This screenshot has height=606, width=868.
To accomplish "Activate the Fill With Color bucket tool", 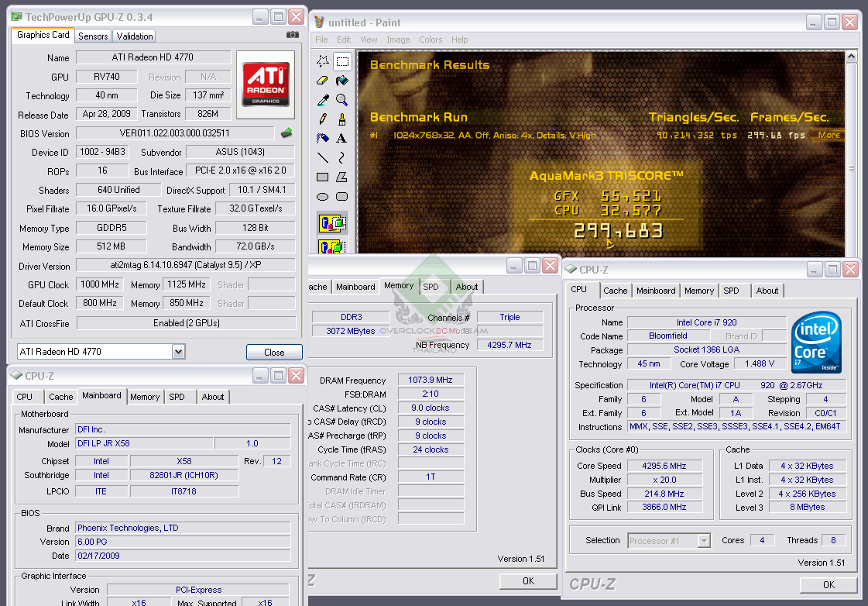I will [342, 81].
